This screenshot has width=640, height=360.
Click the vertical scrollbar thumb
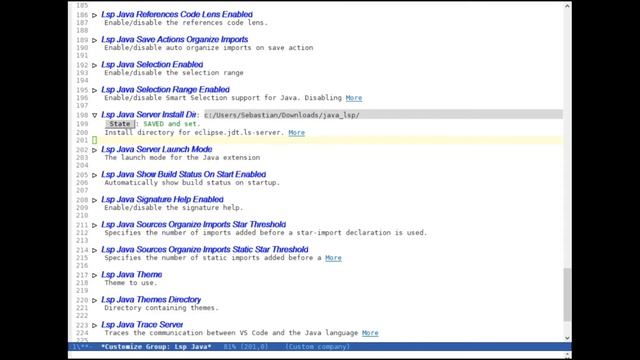567,294
